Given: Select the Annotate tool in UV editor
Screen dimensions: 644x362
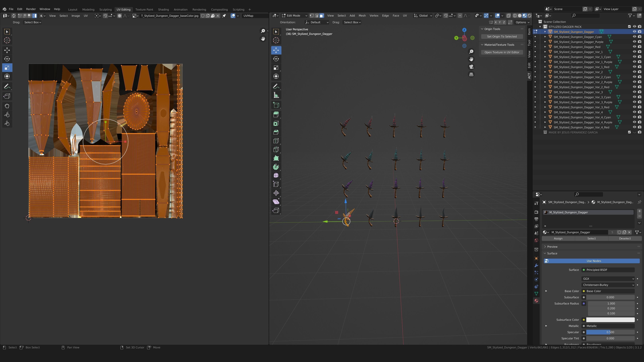Looking at the screenshot, I should pos(7,86).
